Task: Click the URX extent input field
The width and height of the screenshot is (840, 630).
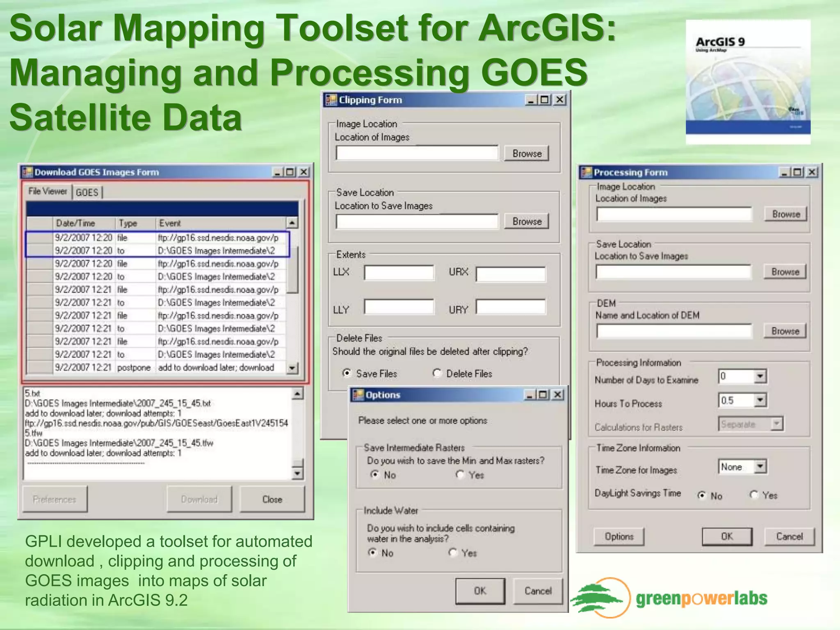Action: (511, 274)
